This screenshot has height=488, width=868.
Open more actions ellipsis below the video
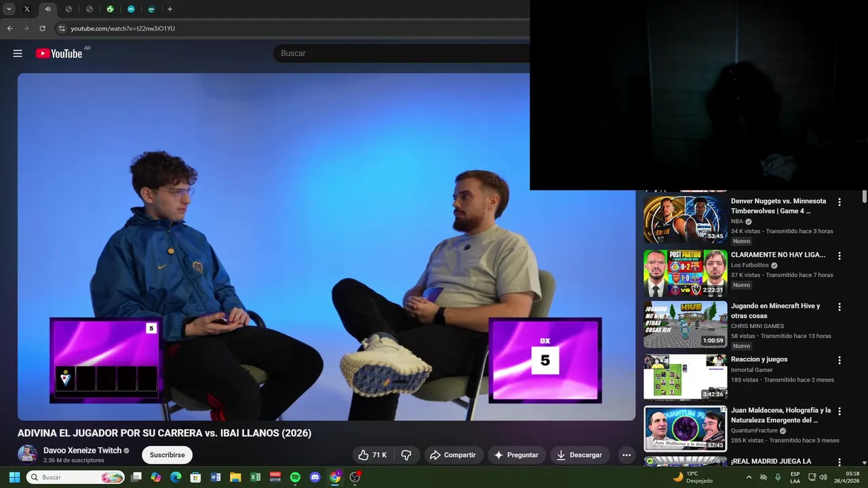[x=627, y=455]
